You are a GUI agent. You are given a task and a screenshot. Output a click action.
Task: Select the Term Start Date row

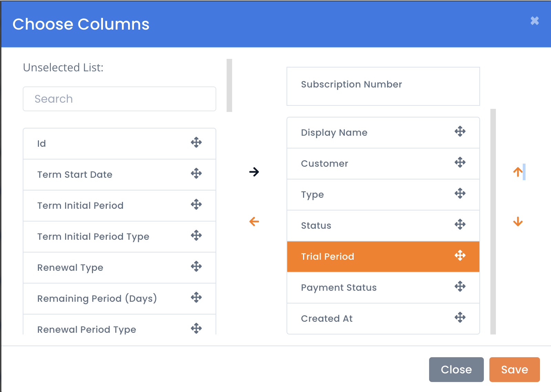119,175
